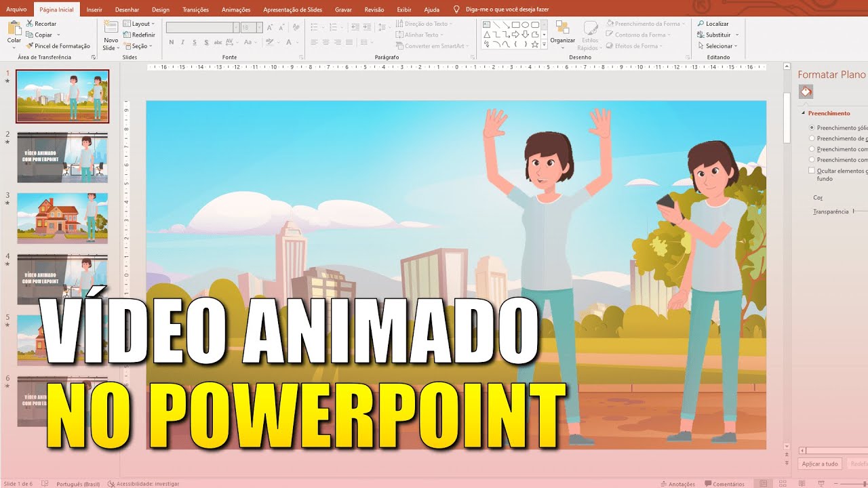
Task: Select slide 3 house thumbnail
Action: tap(62, 218)
